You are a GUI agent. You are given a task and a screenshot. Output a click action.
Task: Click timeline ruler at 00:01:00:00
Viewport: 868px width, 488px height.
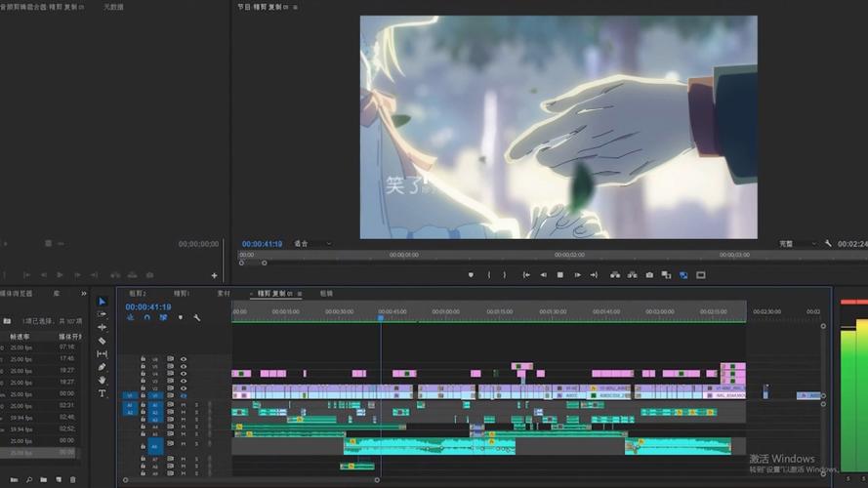click(445, 312)
